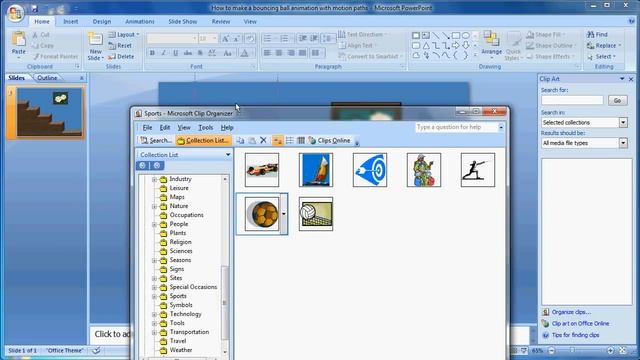Viewport: 640px width, 360px height.
Task: Open the File menu in Clip Organizer
Action: (x=147, y=127)
